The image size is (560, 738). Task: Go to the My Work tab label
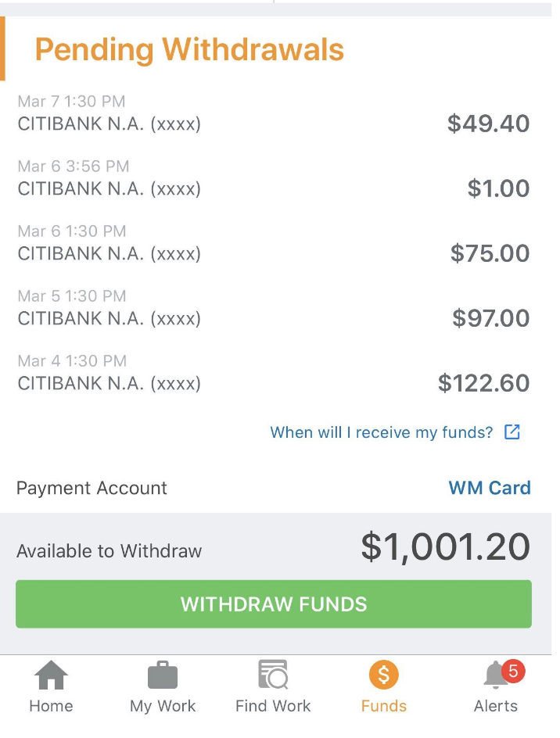pos(163,706)
